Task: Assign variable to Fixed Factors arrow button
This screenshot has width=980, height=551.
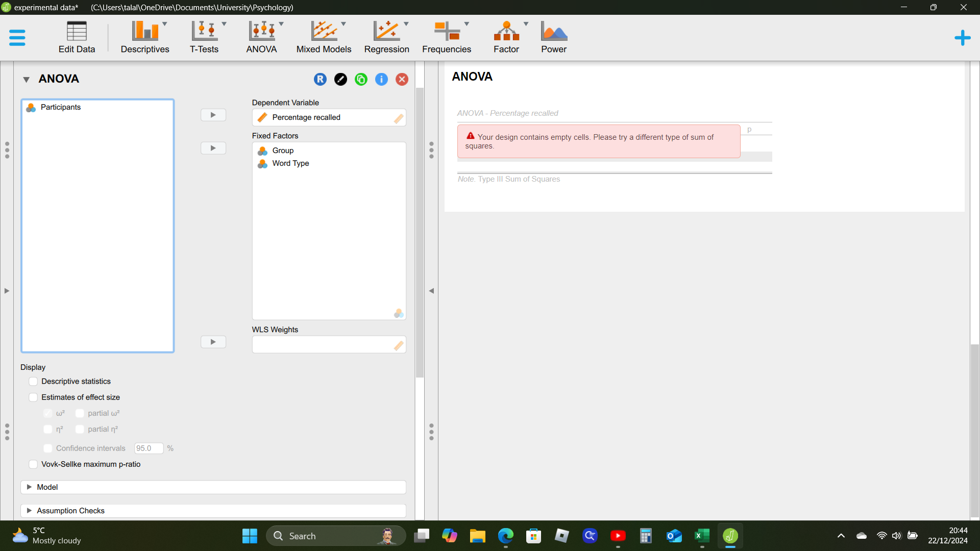Action: tap(213, 148)
